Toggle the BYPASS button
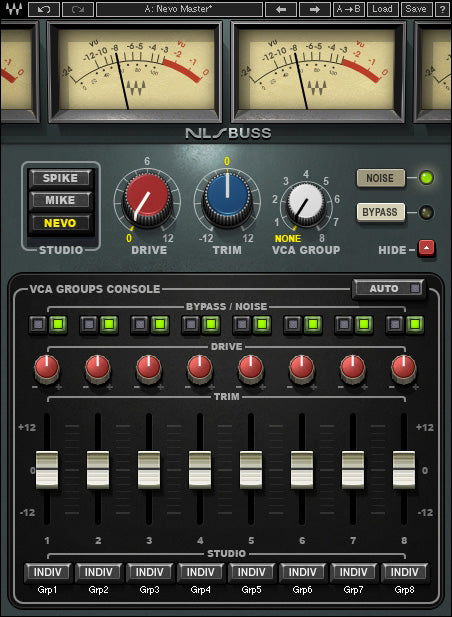Image resolution: width=452 pixels, height=617 pixels. [380, 212]
